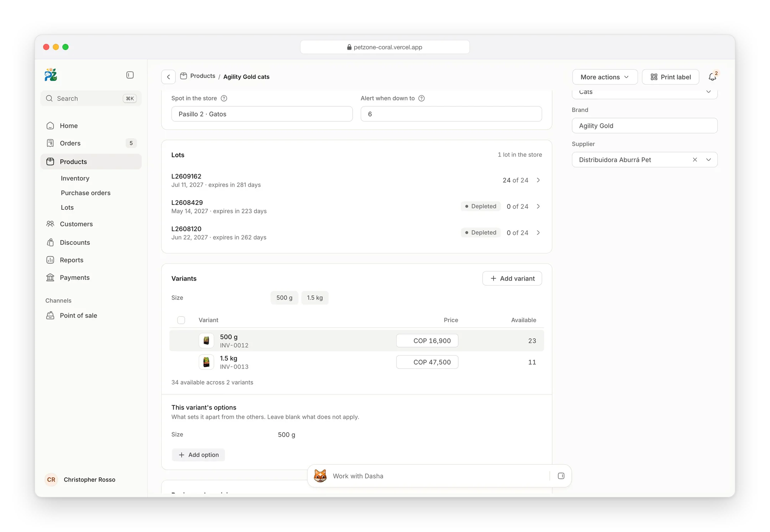Click the PetZone logo icon
Image resolution: width=770 pixels, height=532 pixels.
pyautogui.click(x=50, y=75)
